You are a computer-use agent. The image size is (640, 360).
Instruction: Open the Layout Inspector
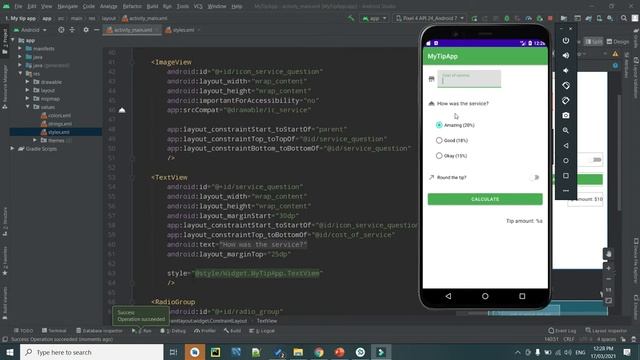pyautogui.click(x=607, y=331)
